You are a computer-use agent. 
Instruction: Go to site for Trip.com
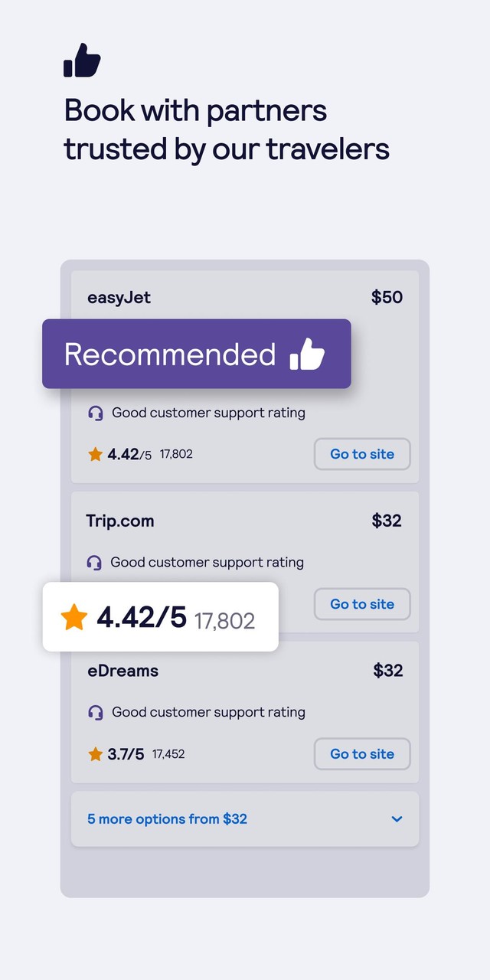point(362,604)
